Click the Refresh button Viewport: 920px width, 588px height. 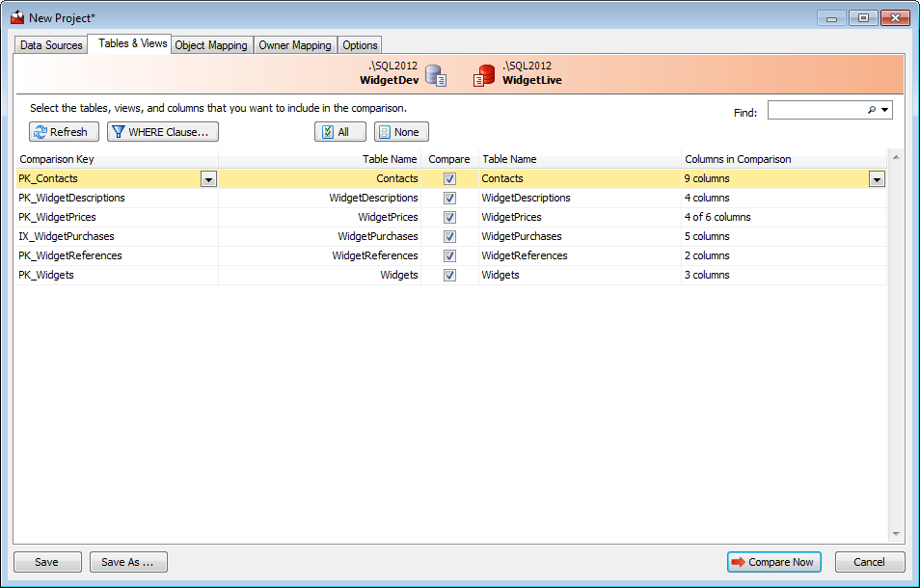(64, 132)
